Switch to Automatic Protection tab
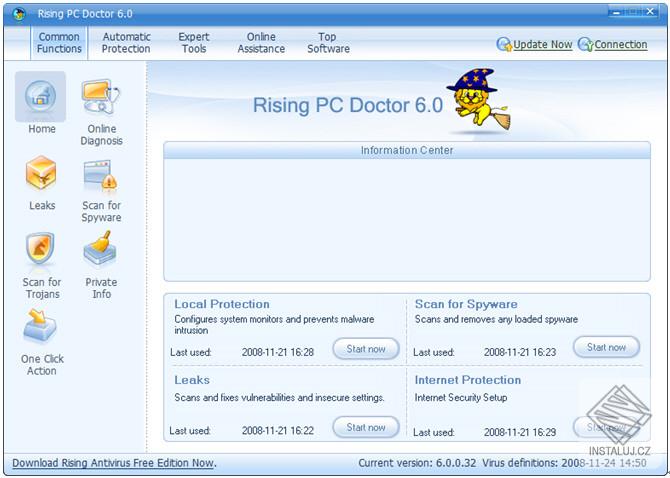Image resolution: width=670 pixels, height=478 pixels. click(126, 43)
